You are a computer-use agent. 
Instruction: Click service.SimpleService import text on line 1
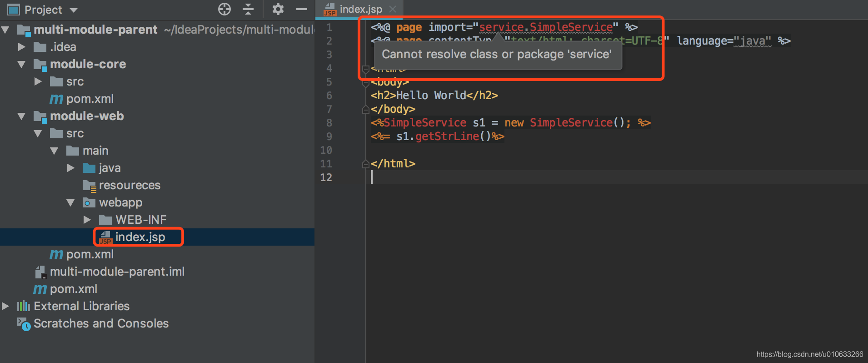pyautogui.click(x=546, y=27)
